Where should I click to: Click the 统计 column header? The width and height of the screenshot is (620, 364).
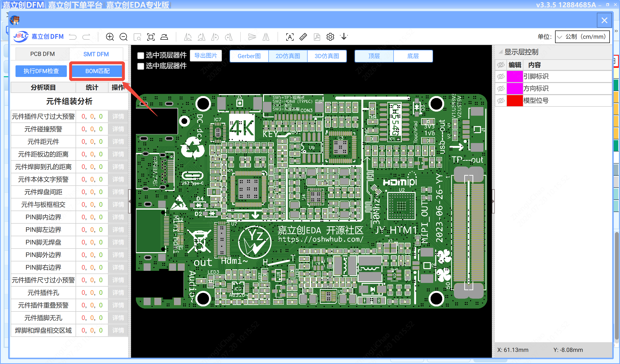(x=92, y=88)
